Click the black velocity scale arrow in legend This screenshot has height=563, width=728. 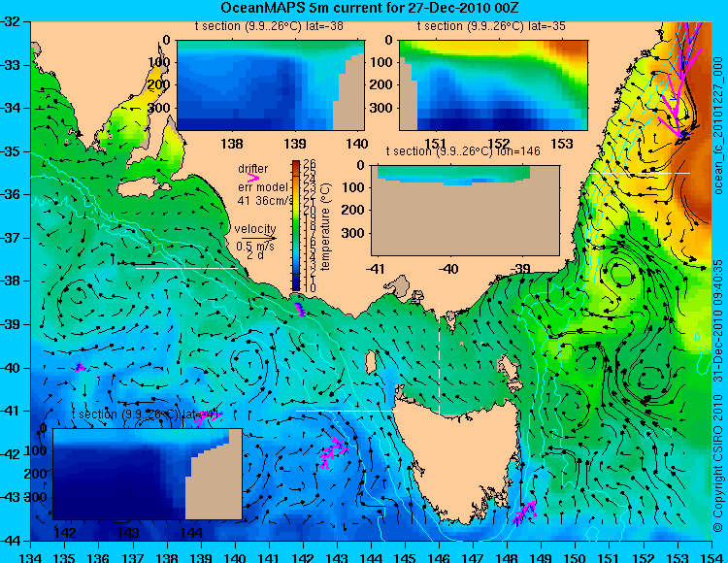click(258, 239)
